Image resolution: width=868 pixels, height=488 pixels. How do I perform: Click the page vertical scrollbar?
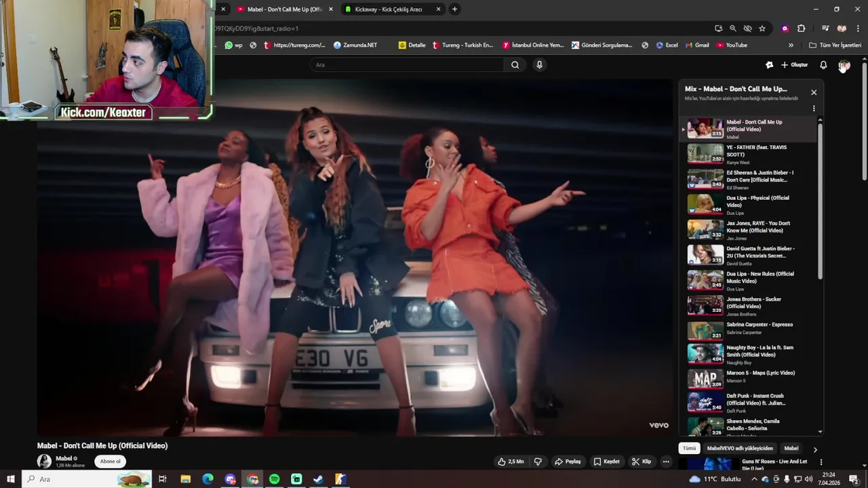click(864, 122)
